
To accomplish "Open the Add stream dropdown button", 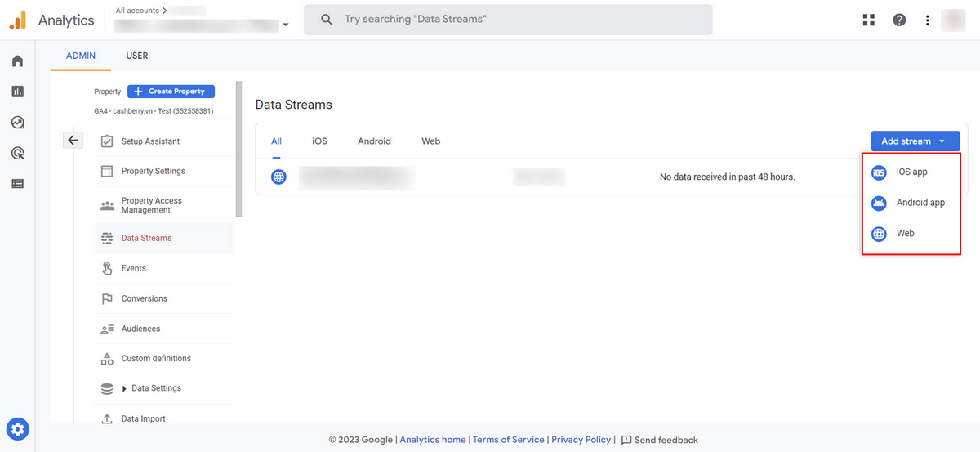I will tap(915, 141).
